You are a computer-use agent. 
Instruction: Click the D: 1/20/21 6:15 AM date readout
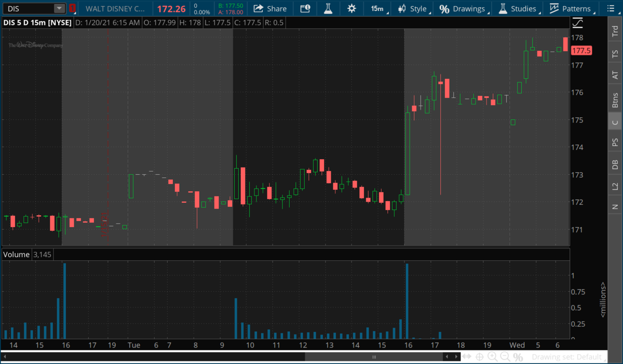[x=107, y=23]
